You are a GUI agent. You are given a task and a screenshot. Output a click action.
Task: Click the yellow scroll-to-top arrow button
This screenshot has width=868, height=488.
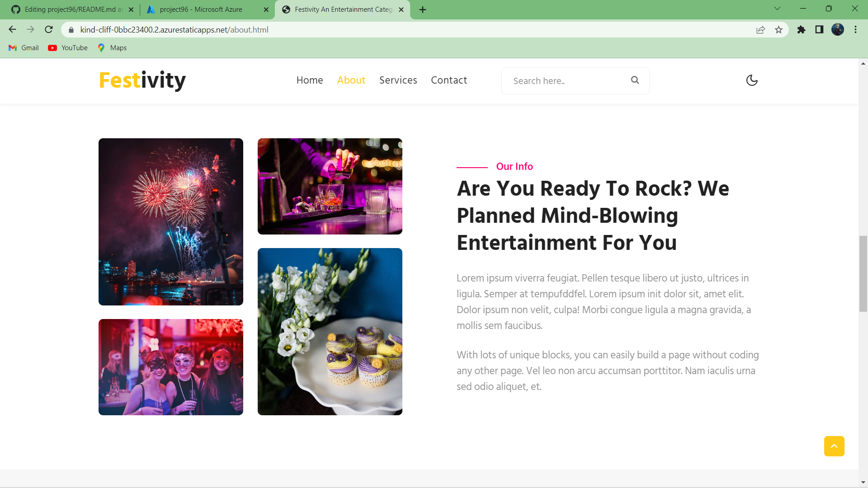pos(834,446)
